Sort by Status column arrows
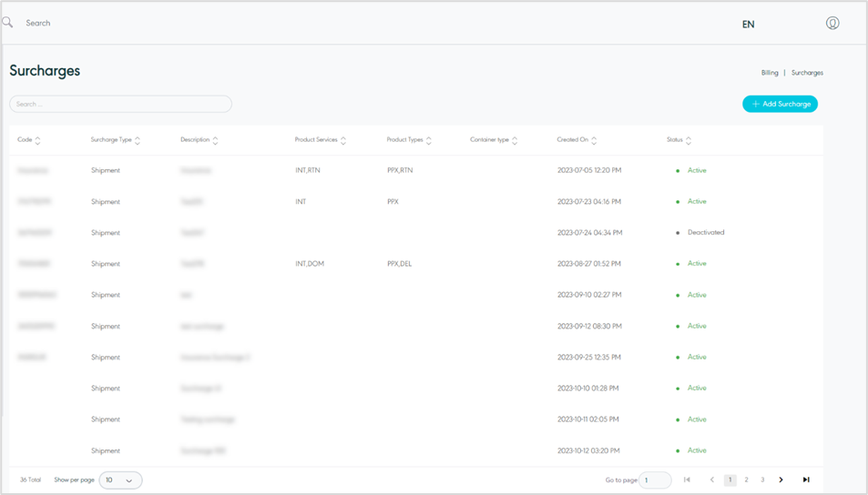The height and width of the screenshot is (495, 868). pyautogui.click(x=689, y=140)
